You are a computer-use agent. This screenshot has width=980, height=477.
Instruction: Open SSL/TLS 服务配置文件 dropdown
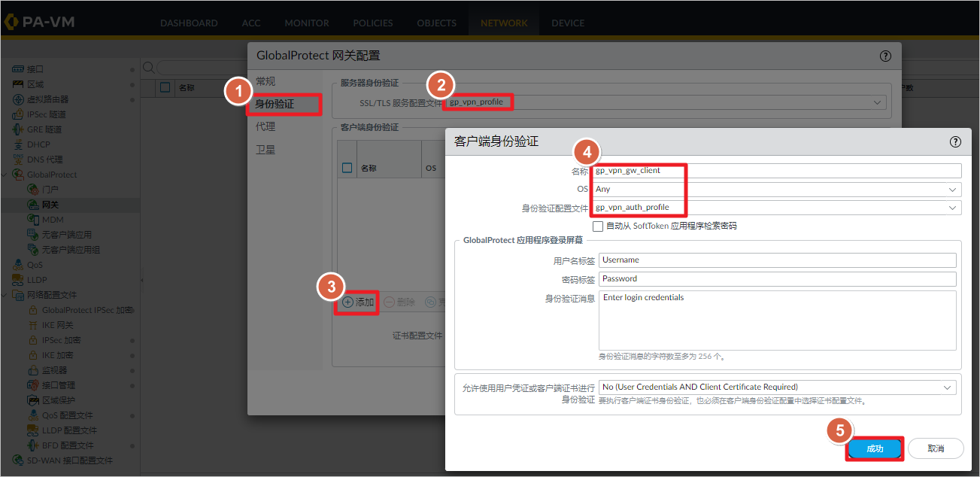(878, 102)
